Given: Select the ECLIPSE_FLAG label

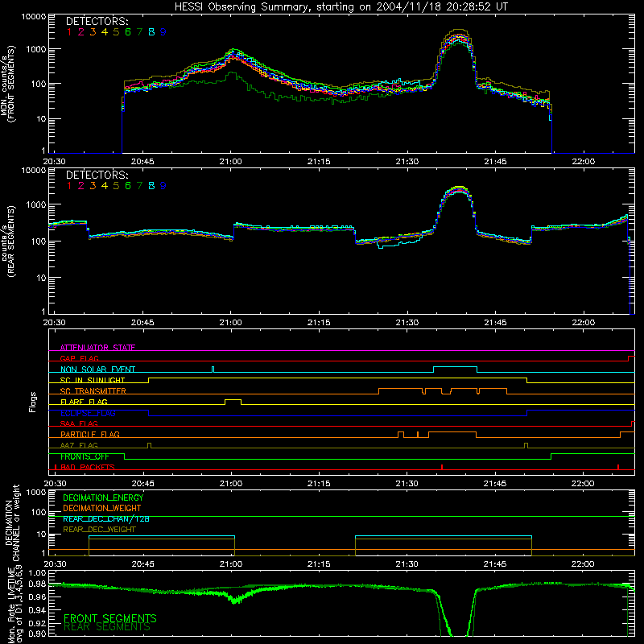Looking at the screenshot, I should point(88,413).
